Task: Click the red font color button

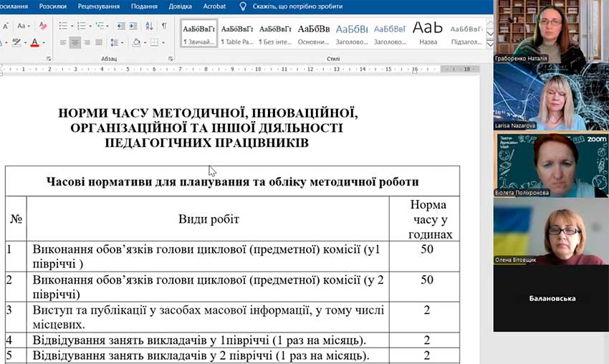Action: point(34,42)
